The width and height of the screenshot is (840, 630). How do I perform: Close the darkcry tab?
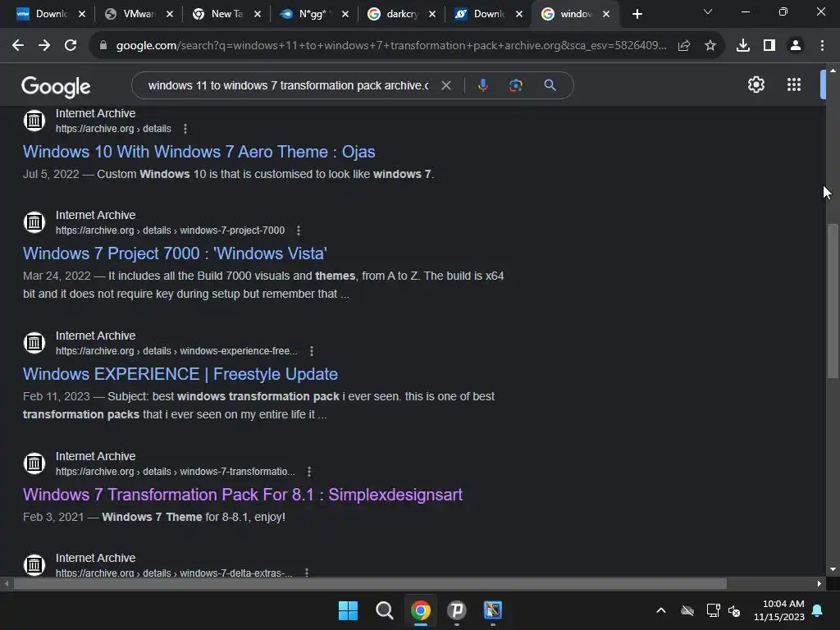click(x=432, y=15)
